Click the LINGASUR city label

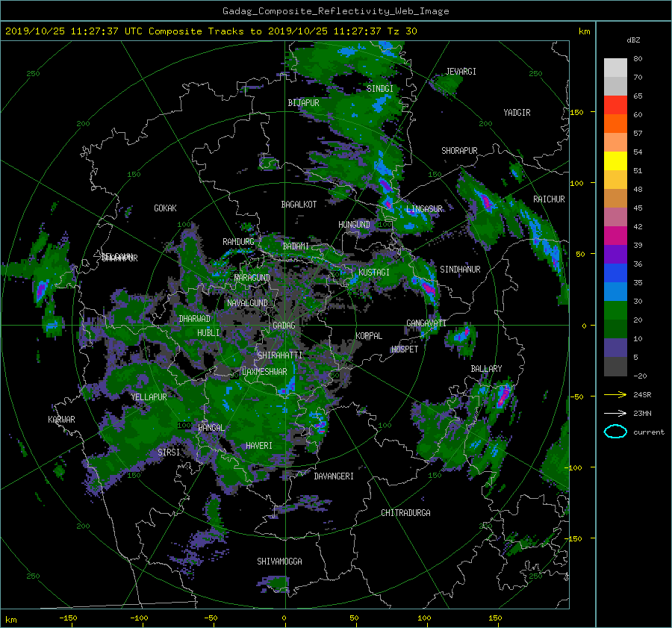[x=424, y=209]
